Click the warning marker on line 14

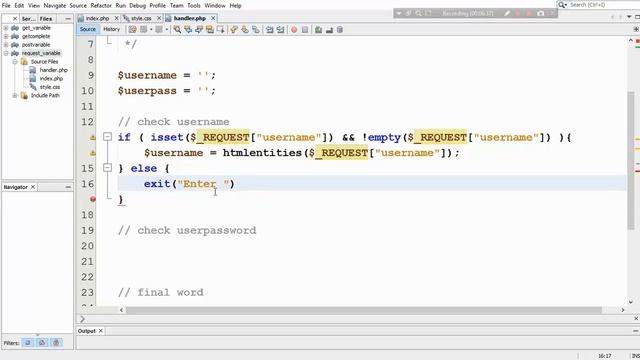(93, 153)
